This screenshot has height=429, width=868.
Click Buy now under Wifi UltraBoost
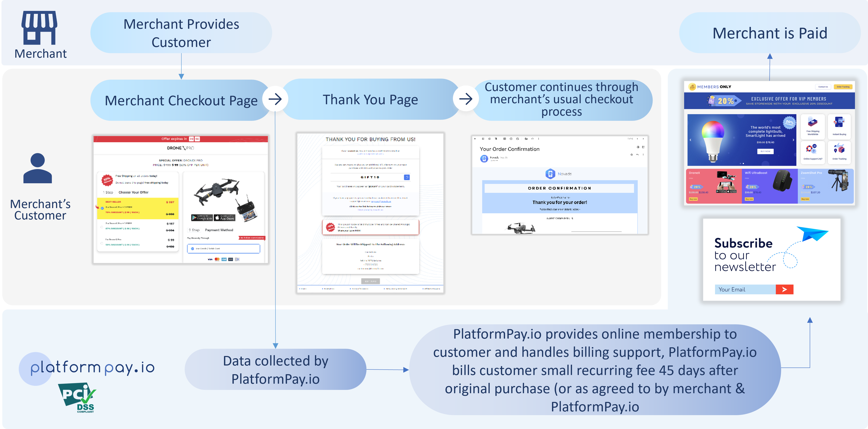[749, 199]
